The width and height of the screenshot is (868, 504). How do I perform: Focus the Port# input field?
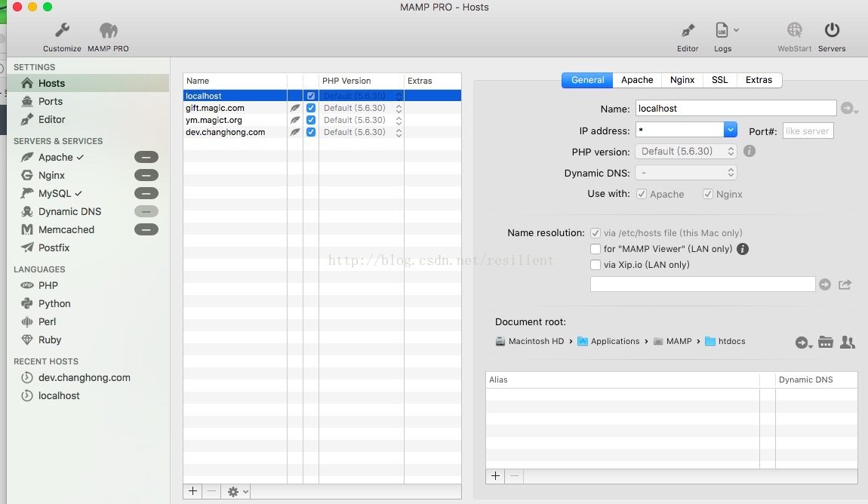coord(808,131)
